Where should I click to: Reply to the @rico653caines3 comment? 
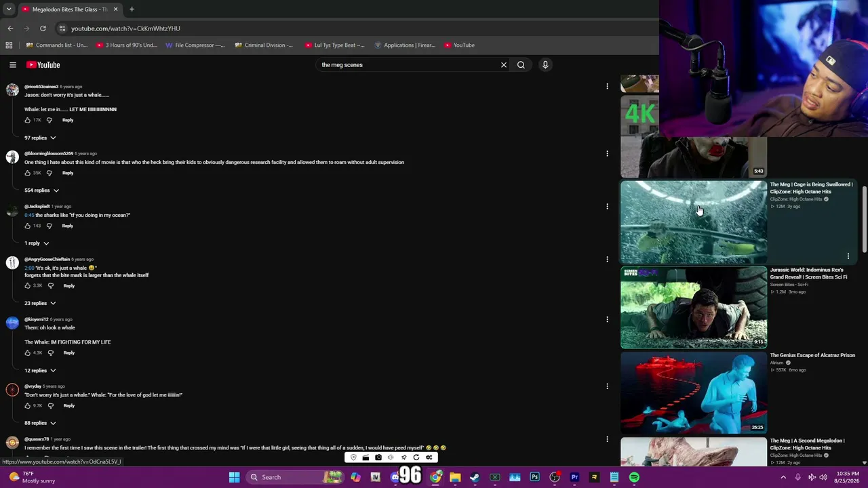coord(68,120)
